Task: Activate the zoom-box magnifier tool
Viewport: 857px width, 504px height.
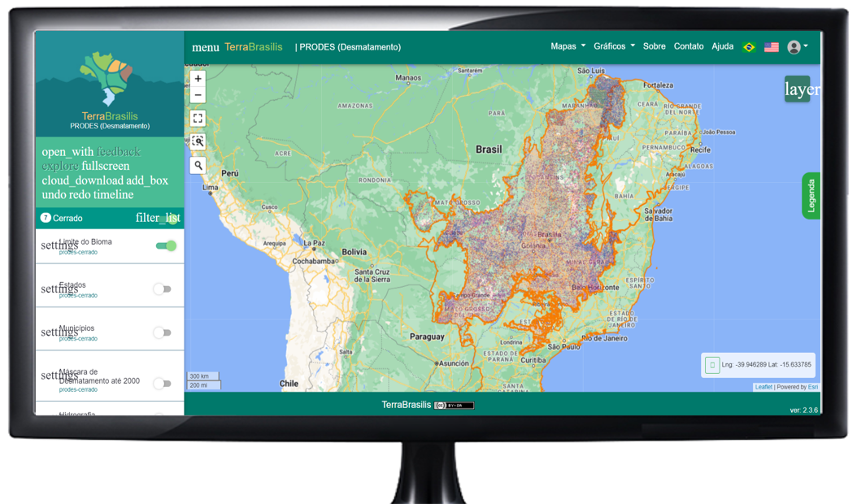Action: click(x=198, y=141)
